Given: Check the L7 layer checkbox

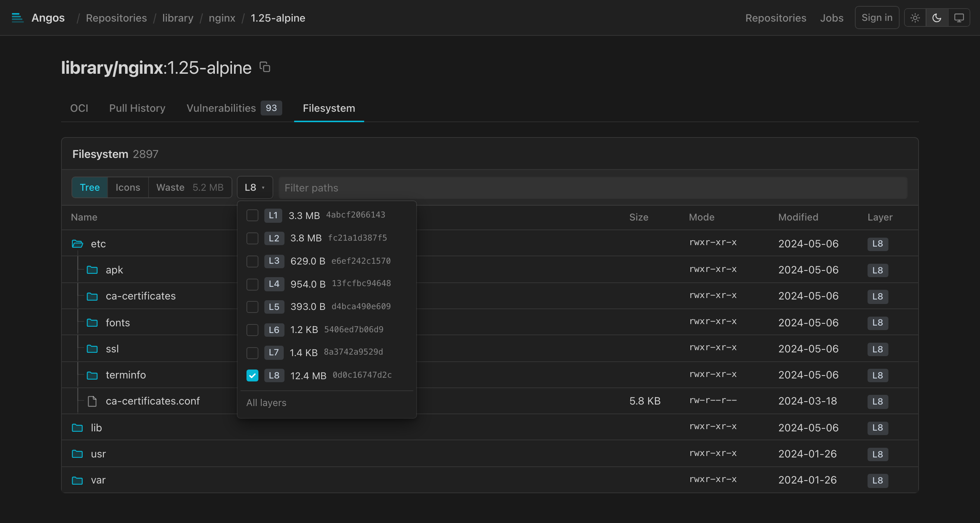Looking at the screenshot, I should [x=252, y=352].
